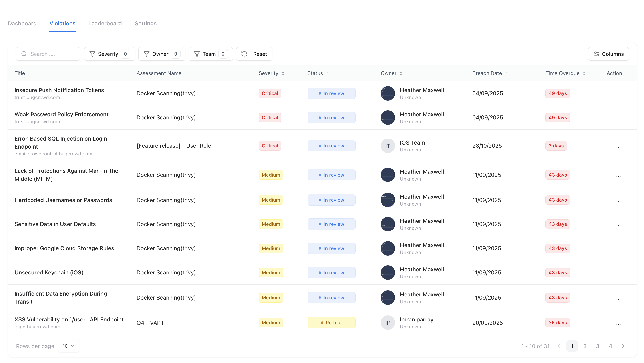Switch to the Leaderboard tab
644x363 pixels.
105,23
